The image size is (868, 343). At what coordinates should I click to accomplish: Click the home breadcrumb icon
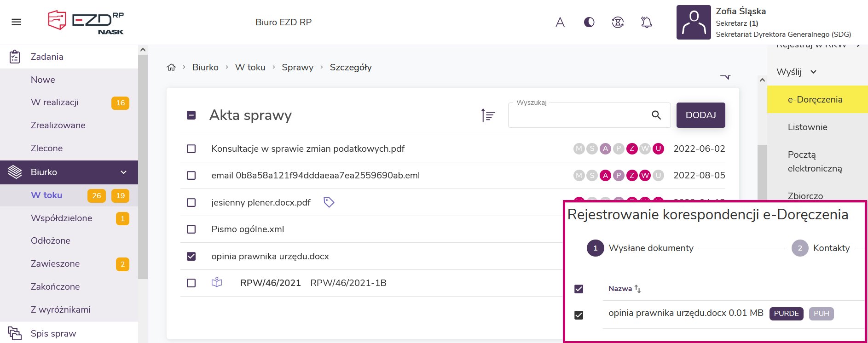171,68
